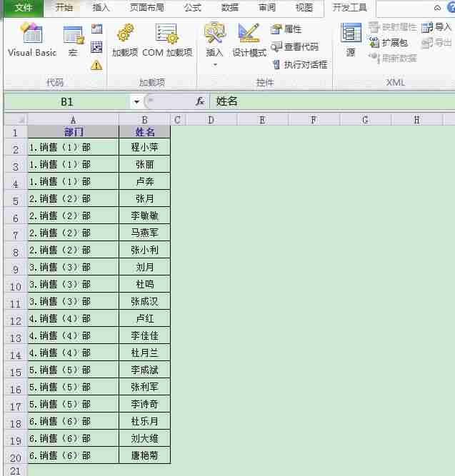Screen dimensions: 455x476
Task: Select cell with name 卢红
Action: pos(145,318)
